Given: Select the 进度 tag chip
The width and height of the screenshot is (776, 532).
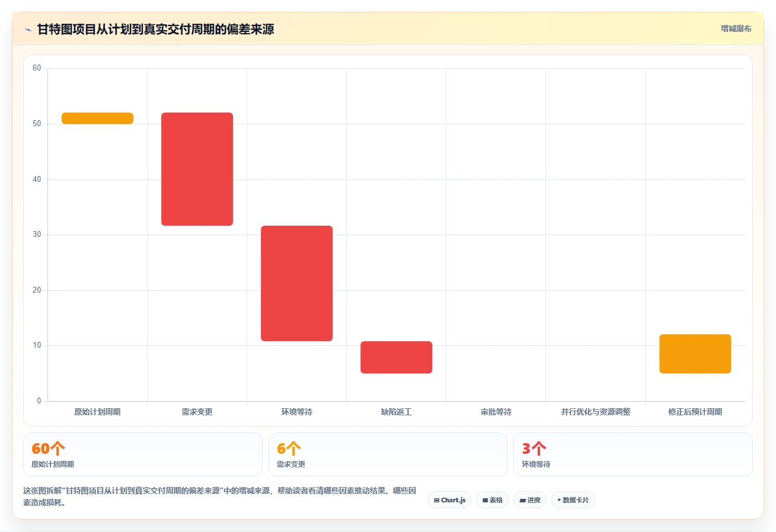Looking at the screenshot, I should 530,500.
